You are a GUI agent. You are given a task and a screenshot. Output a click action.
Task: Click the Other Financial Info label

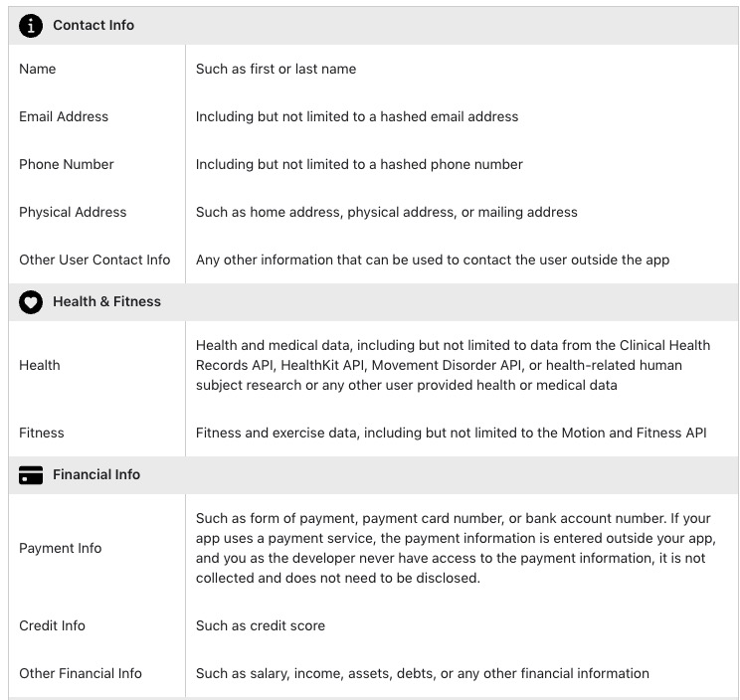[x=81, y=673]
